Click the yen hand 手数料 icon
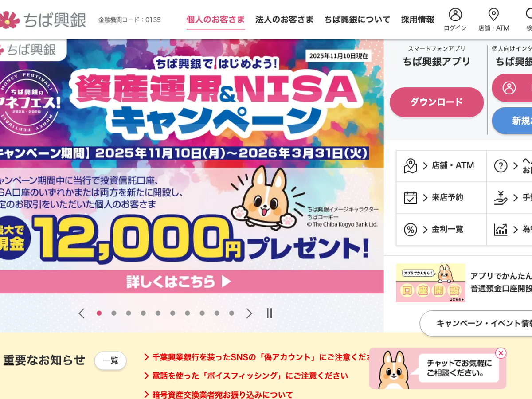Viewport: 532px width, 399px height. coord(501,197)
